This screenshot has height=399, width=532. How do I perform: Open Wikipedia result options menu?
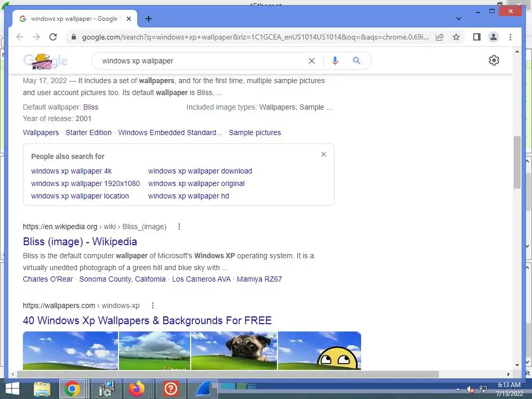point(179,227)
